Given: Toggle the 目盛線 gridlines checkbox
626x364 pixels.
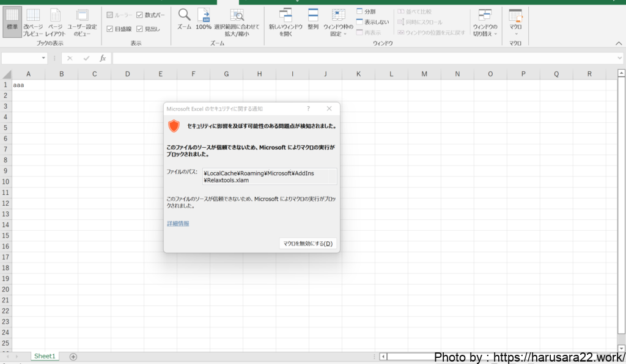Looking at the screenshot, I should pyautogui.click(x=110, y=29).
